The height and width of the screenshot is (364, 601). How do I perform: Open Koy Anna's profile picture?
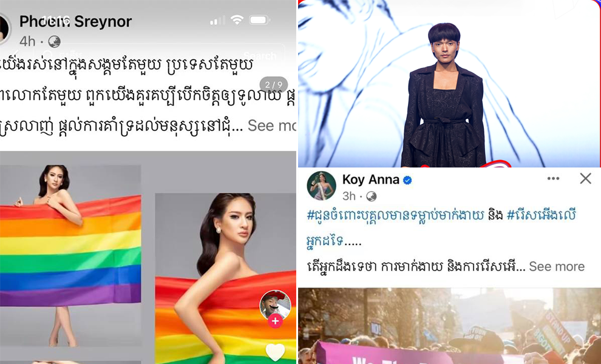[x=321, y=186]
